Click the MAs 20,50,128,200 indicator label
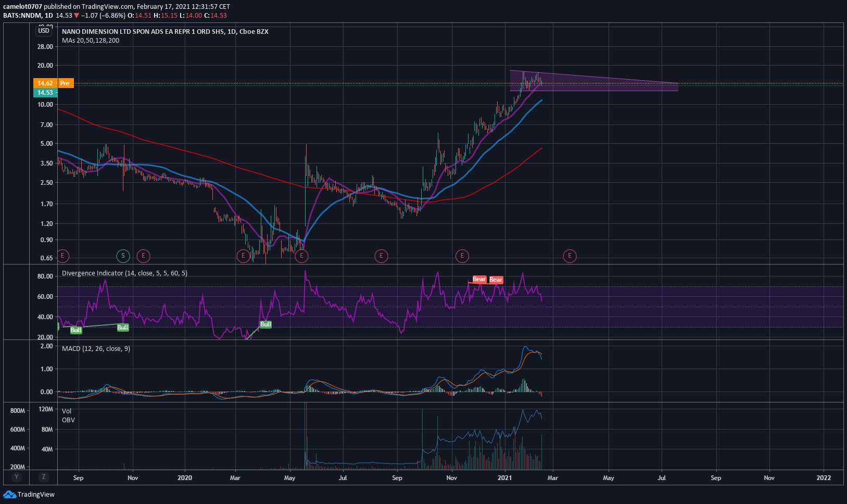The image size is (847, 504). click(x=91, y=41)
